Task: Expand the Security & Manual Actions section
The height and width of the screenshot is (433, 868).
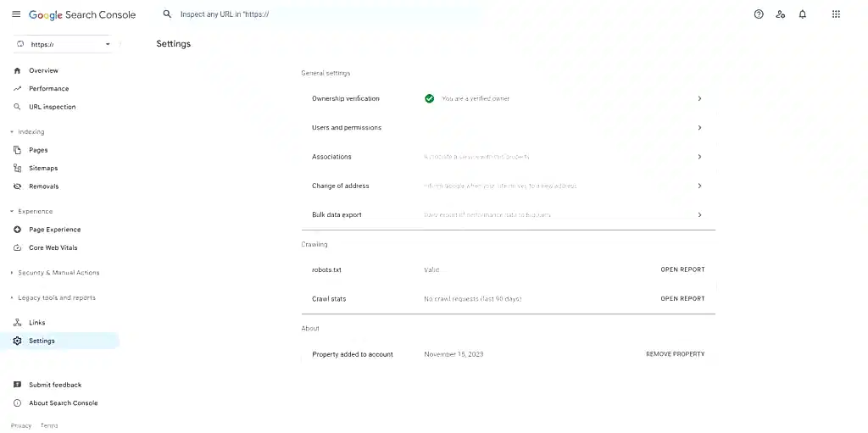Action: click(58, 273)
